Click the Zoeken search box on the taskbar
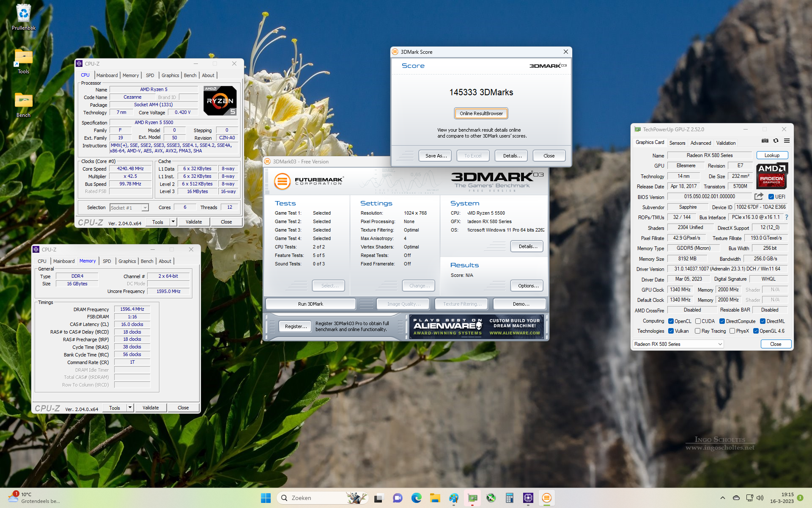Screen dimensions: 812x508 pyautogui.click(x=322, y=498)
